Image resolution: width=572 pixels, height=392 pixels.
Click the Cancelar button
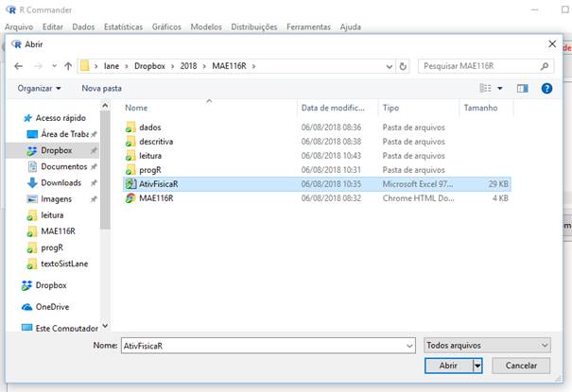click(521, 366)
